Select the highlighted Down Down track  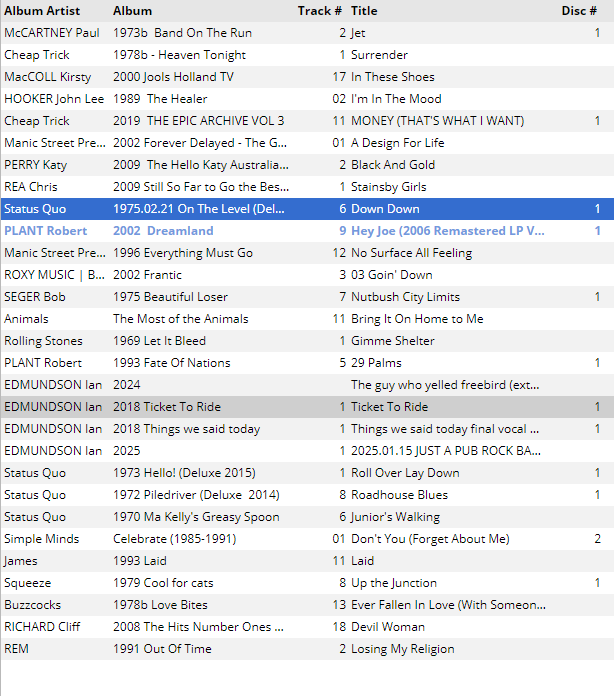385,209
